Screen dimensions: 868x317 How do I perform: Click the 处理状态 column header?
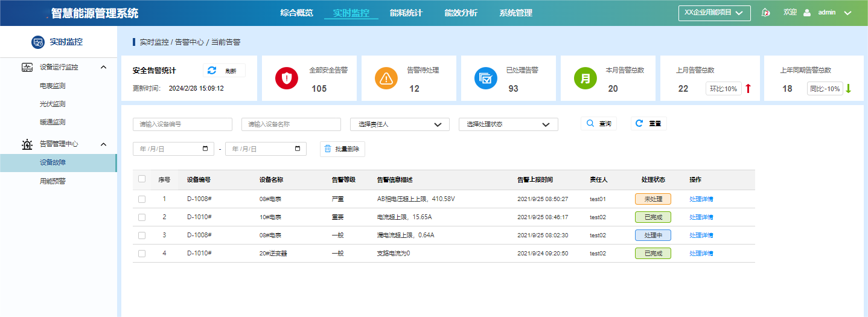pyautogui.click(x=653, y=179)
